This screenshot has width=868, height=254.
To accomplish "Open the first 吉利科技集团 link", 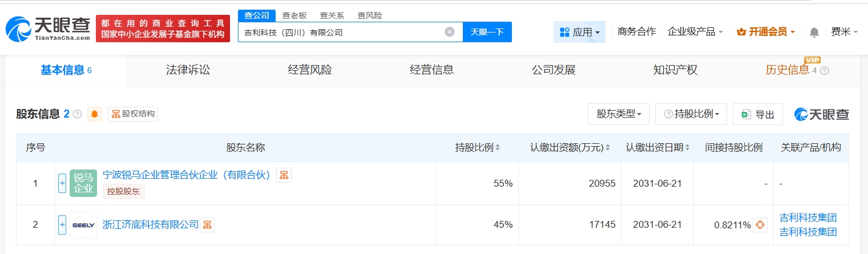I will tap(808, 218).
